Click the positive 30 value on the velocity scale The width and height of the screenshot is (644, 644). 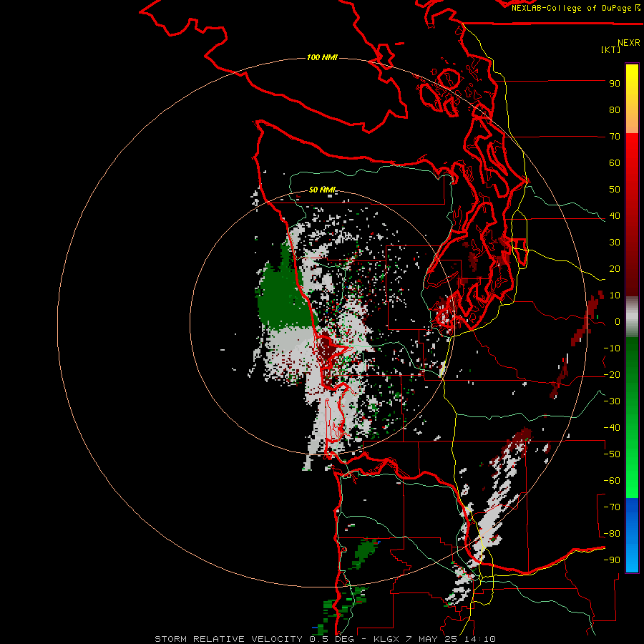tap(615, 243)
